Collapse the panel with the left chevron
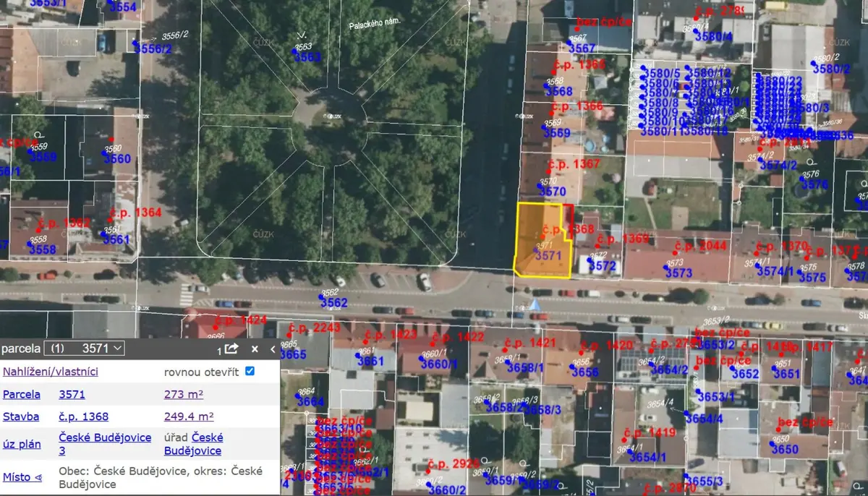 click(273, 349)
